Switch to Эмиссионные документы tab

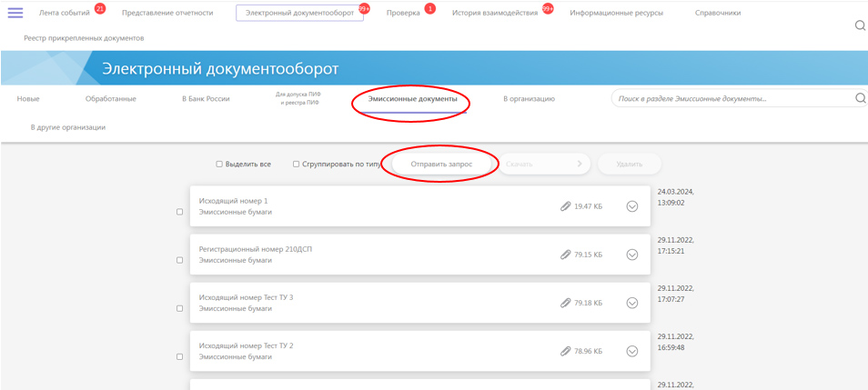412,98
